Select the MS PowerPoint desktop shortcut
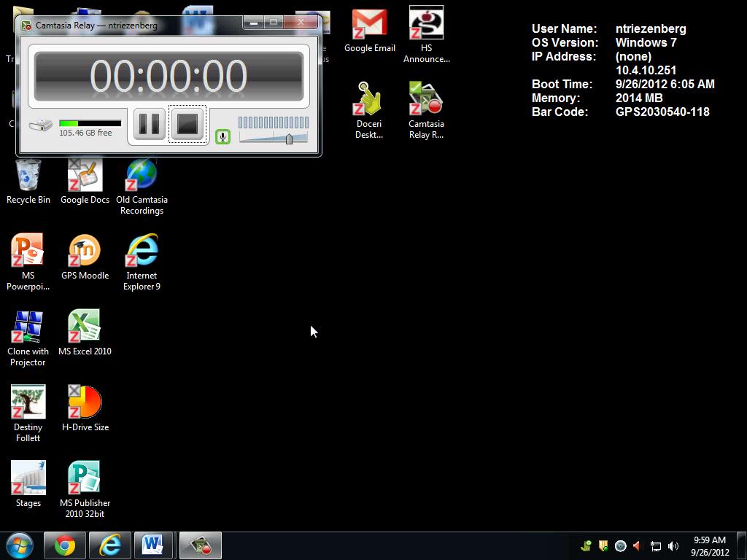The image size is (747, 560). click(28, 262)
